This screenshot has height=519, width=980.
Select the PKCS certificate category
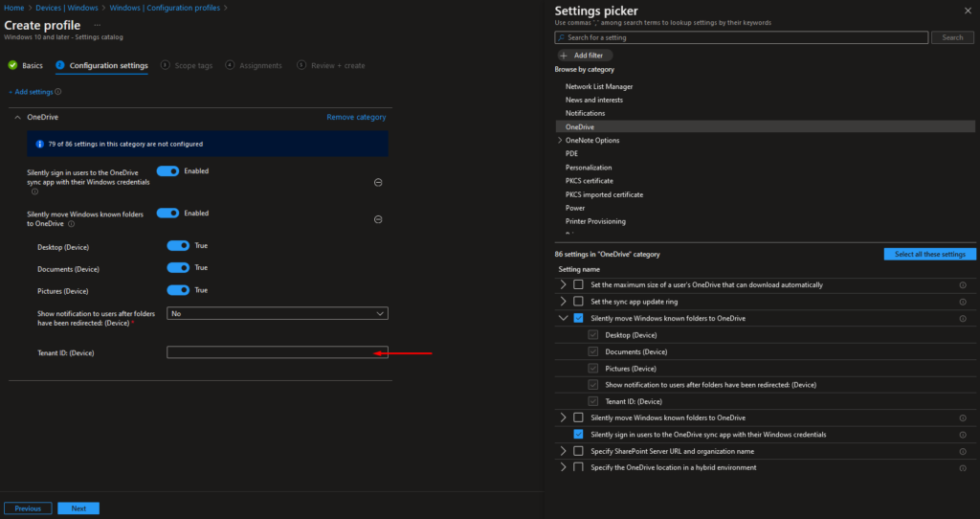point(590,181)
